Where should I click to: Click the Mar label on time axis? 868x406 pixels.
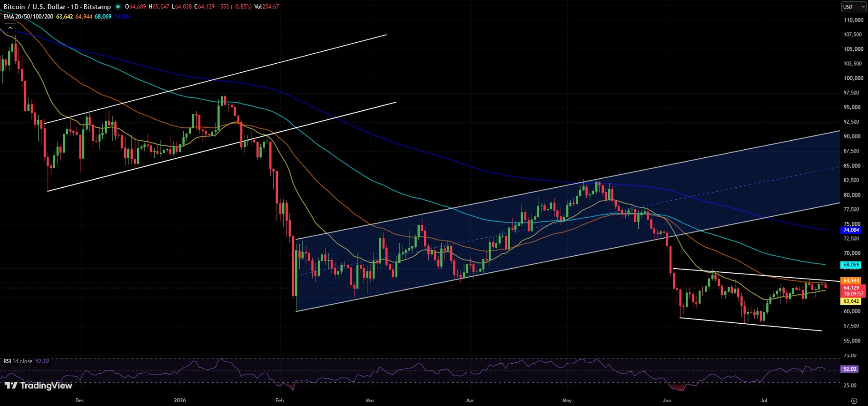(x=370, y=400)
